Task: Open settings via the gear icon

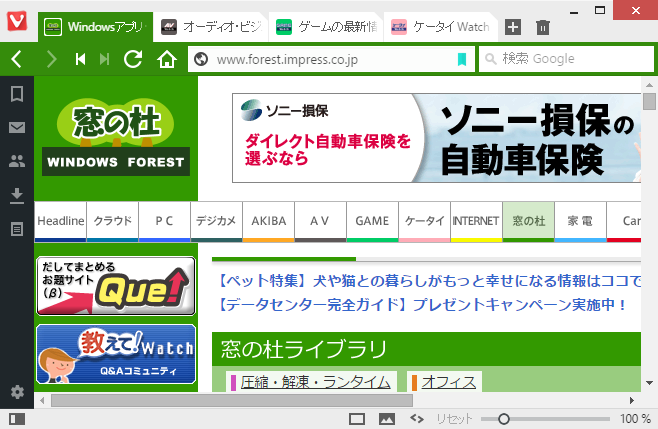Action: (x=17, y=392)
